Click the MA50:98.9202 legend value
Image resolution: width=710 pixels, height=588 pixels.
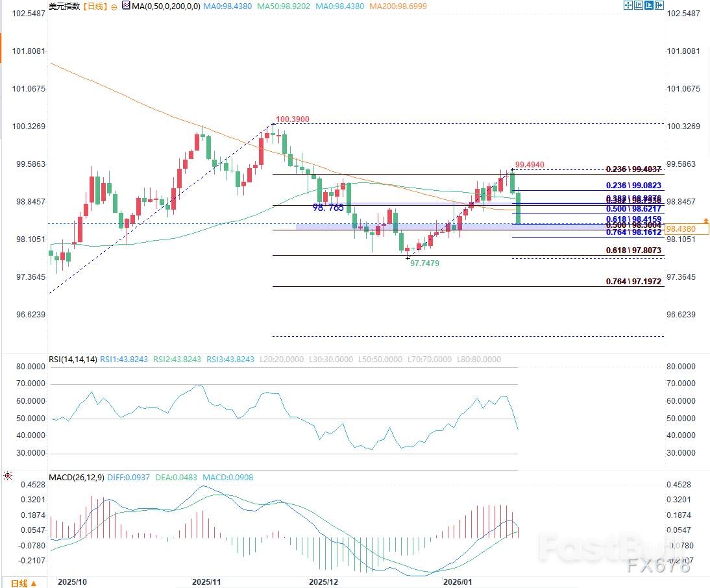click(x=284, y=6)
